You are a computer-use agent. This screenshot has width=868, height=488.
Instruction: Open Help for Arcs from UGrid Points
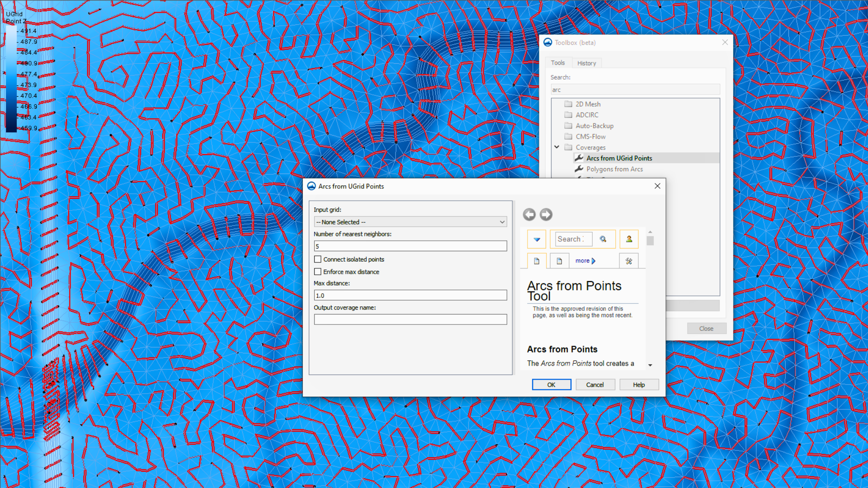639,385
